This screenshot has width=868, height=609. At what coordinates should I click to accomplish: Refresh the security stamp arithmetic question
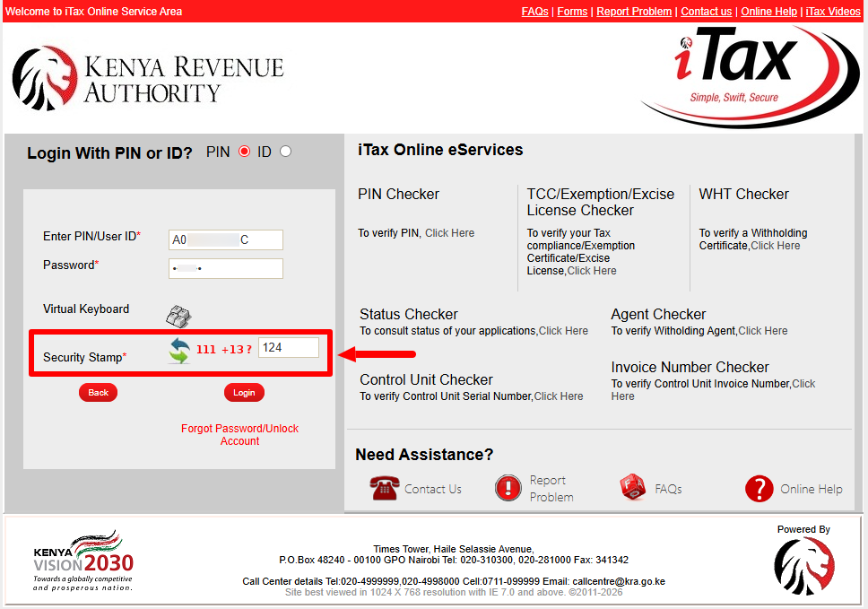point(178,351)
